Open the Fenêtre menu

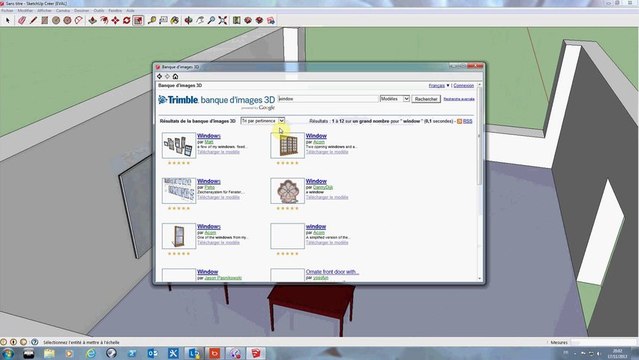click(x=115, y=11)
